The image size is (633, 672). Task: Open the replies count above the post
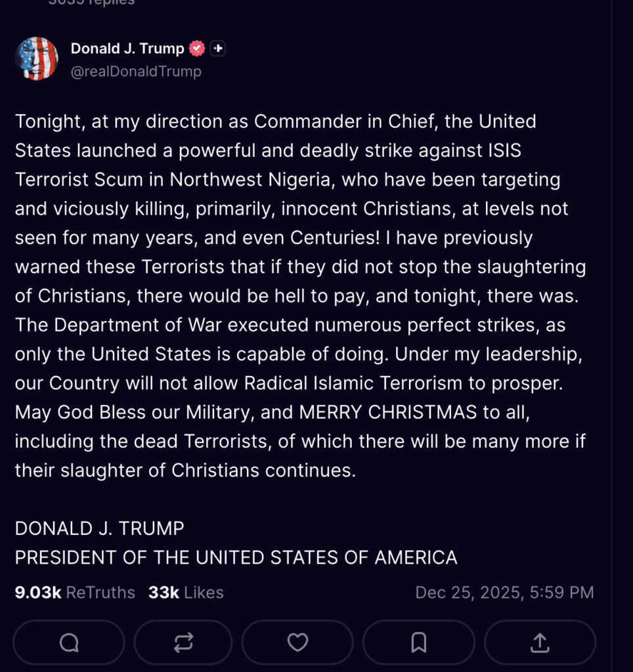pos(91,2)
